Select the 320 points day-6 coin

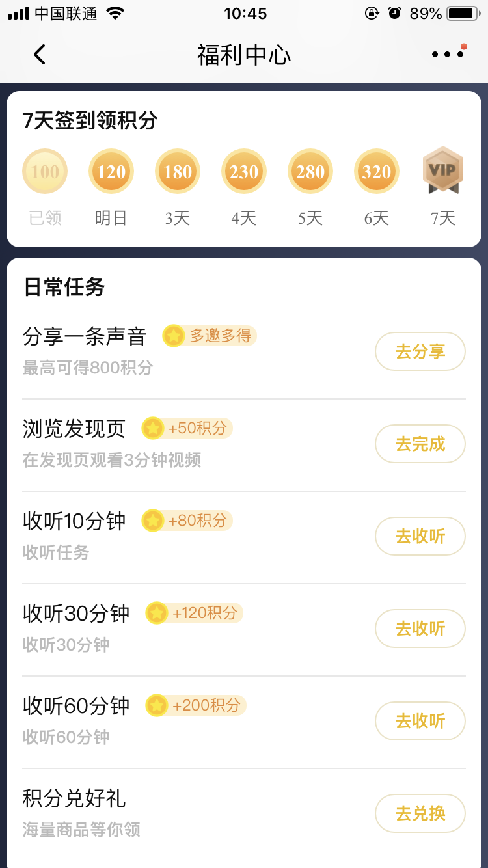pyautogui.click(x=377, y=172)
